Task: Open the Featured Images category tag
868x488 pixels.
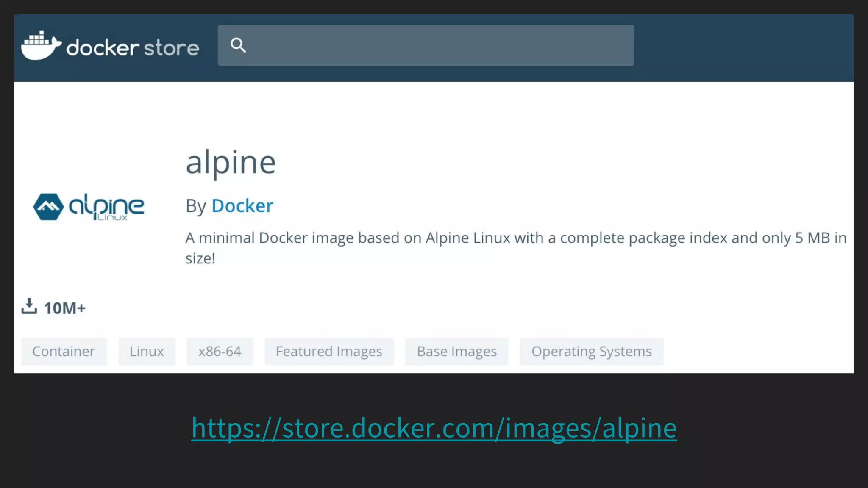Action: (x=329, y=351)
